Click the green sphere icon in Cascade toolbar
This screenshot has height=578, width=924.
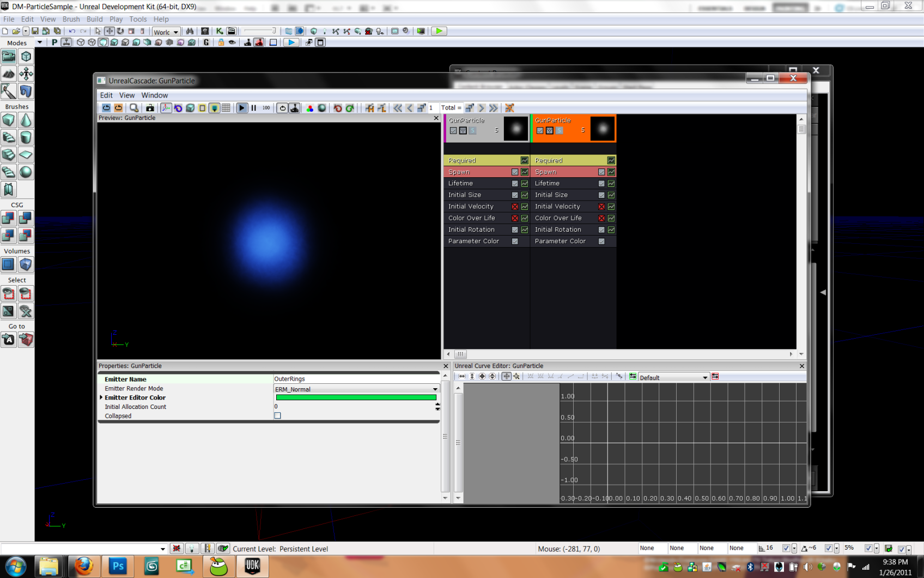(321, 108)
